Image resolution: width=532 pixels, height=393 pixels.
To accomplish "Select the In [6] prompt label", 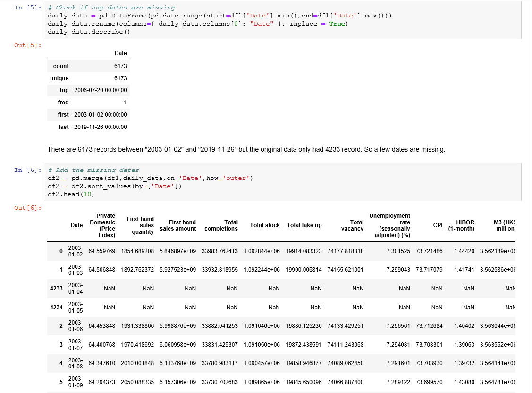I will [28, 170].
